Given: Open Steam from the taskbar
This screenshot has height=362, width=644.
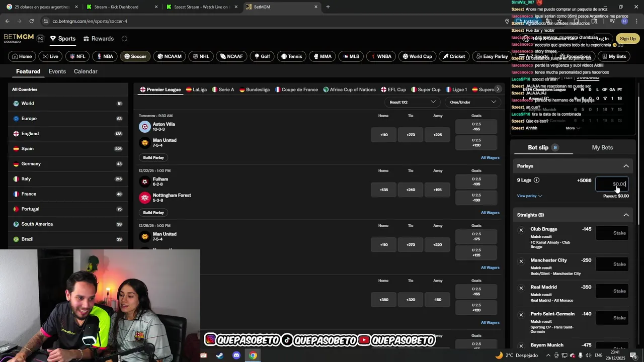Looking at the screenshot, I should tap(220, 355).
